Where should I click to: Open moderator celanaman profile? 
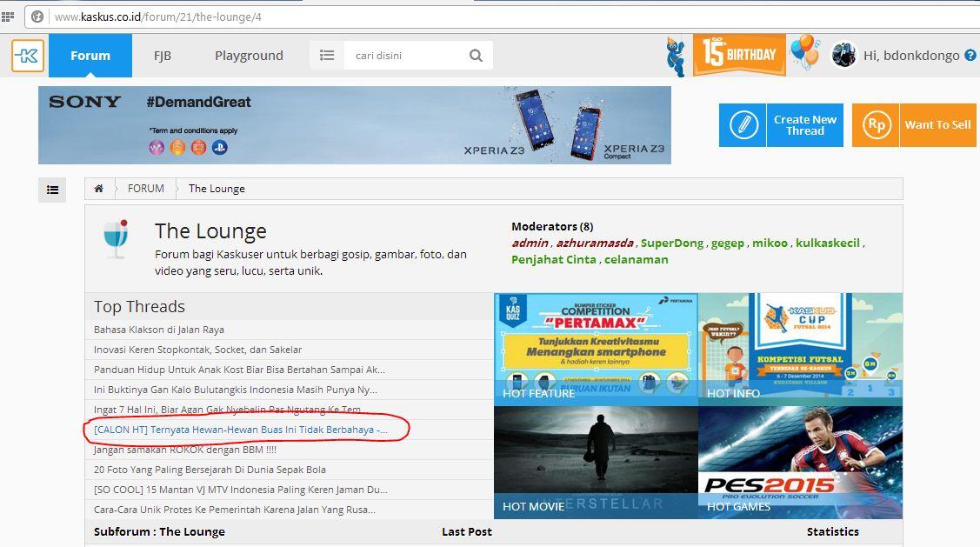coord(636,259)
